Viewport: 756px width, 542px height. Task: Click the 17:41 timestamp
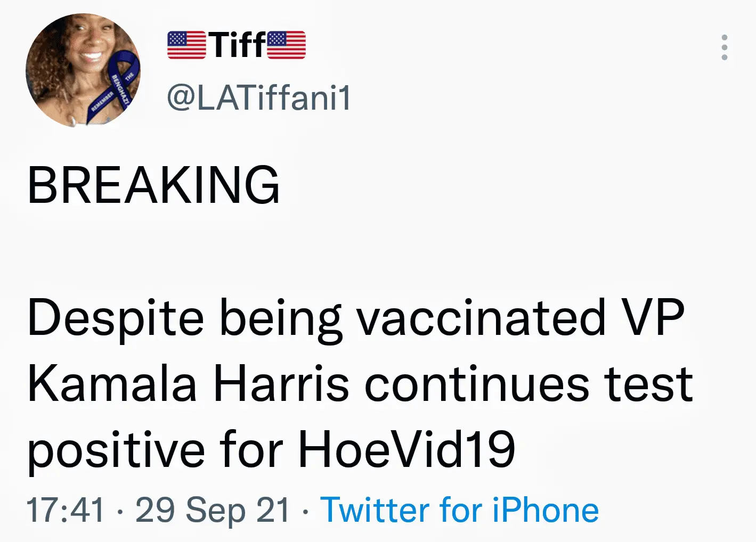[65, 510]
